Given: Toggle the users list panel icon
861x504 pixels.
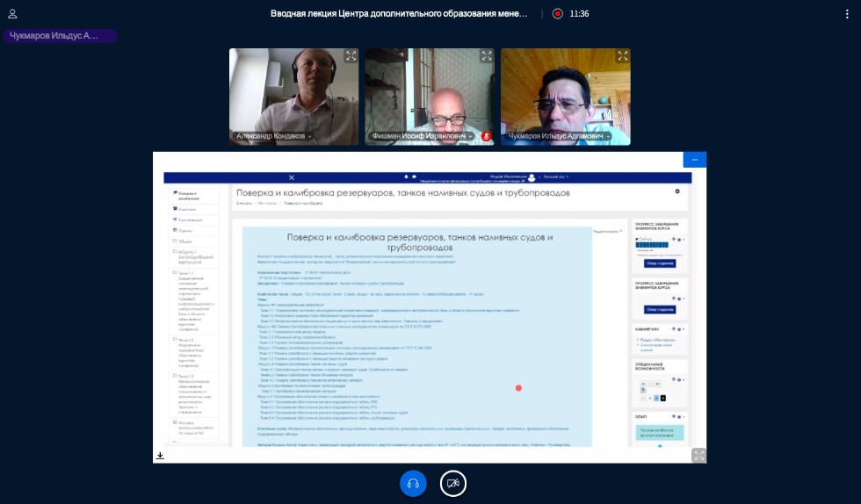Looking at the screenshot, I should pyautogui.click(x=12, y=14).
